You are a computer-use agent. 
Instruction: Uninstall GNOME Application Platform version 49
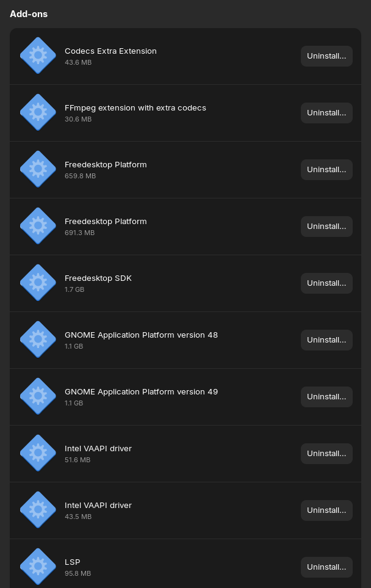pyautogui.click(x=326, y=396)
